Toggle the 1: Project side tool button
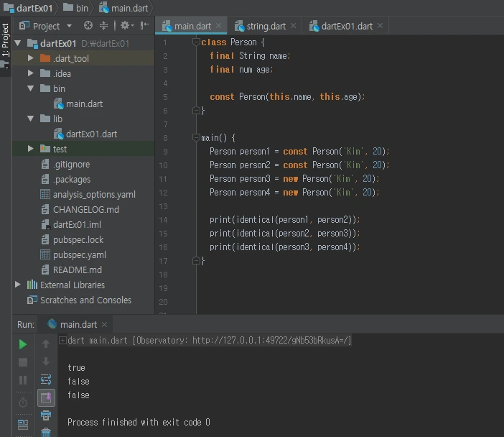Screen dimensions: 504x437 6,40
